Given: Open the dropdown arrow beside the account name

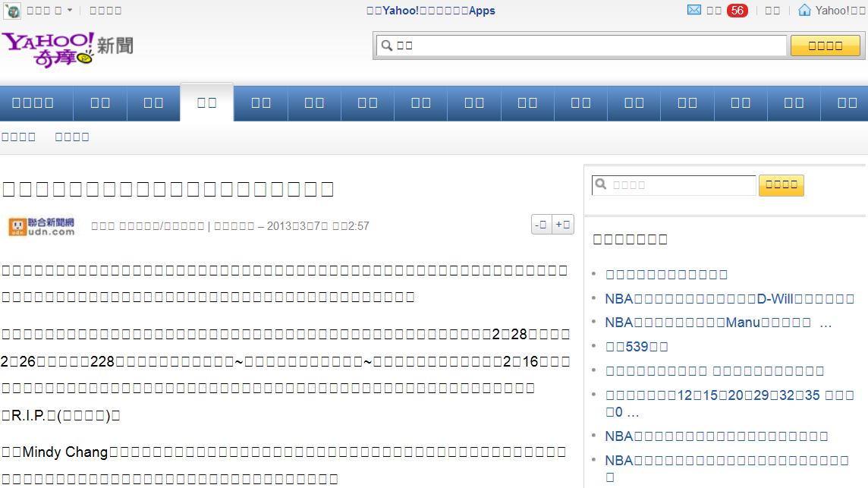Looking at the screenshot, I should [x=69, y=10].
